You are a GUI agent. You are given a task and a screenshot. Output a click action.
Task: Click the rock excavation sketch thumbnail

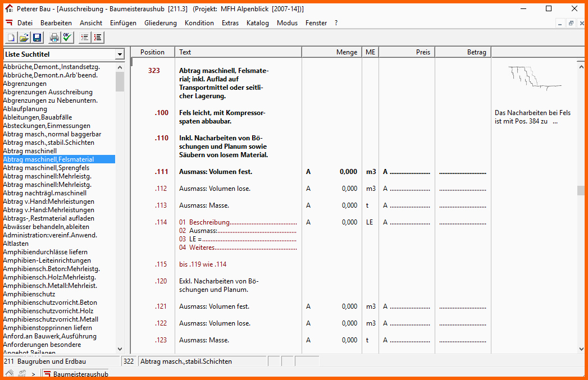coord(535,79)
